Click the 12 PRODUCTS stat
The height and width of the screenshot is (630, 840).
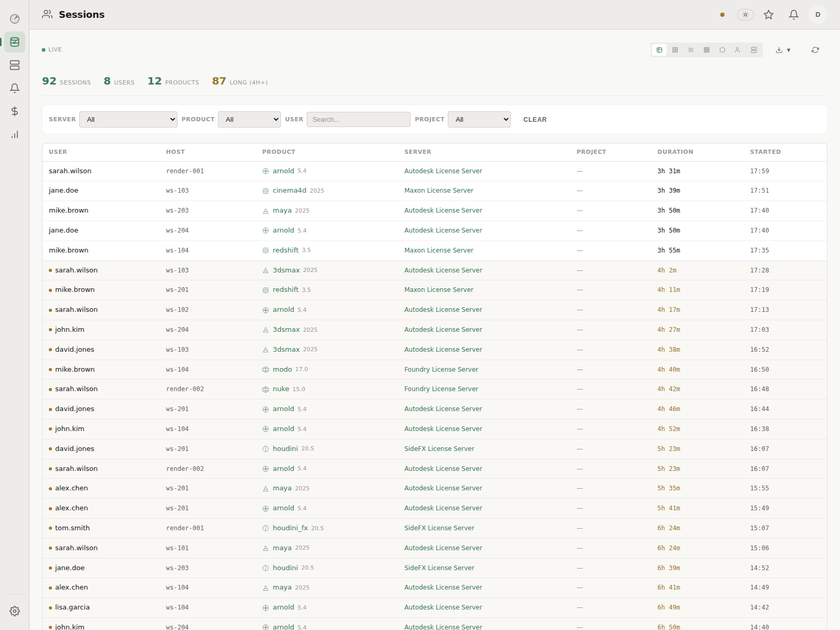(173, 81)
